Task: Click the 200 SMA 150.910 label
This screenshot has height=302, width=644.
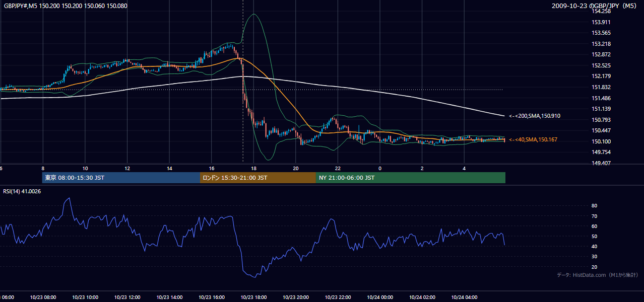Action: pyautogui.click(x=535, y=116)
